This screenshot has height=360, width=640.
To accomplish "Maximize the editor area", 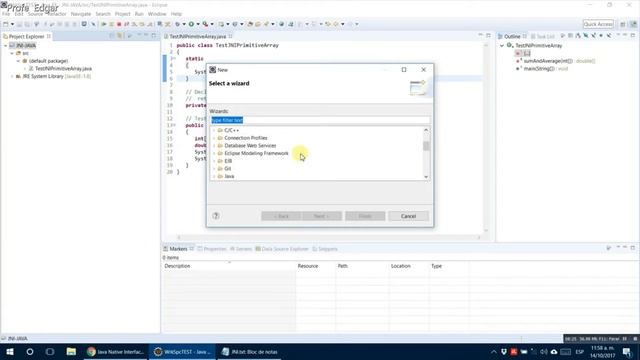I will tap(488, 36).
